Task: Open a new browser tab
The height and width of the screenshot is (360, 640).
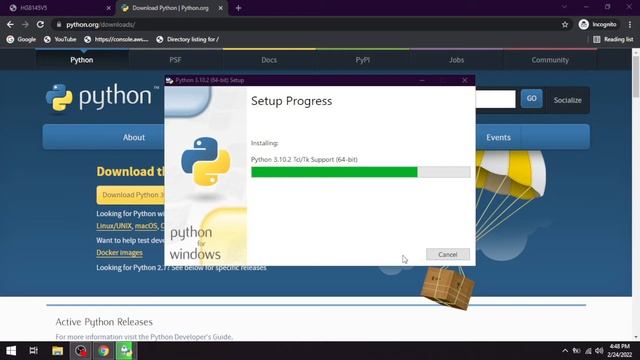Action: pyautogui.click(x=238, y=8)
